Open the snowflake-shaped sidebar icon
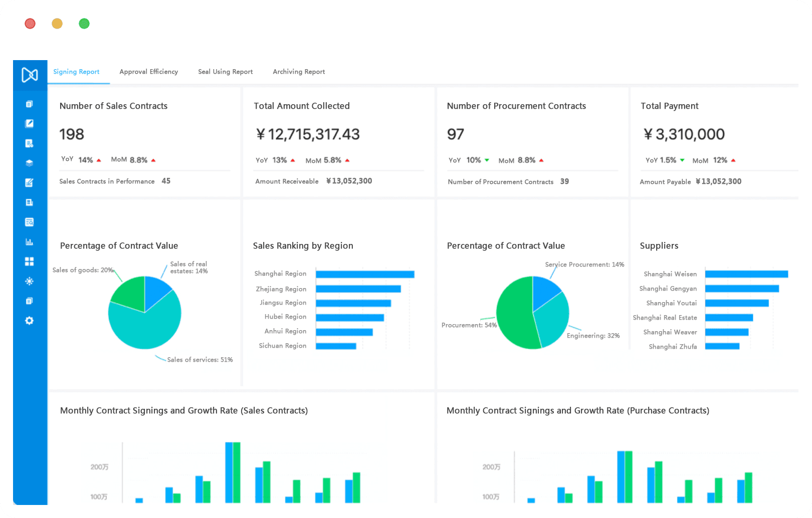The height and width of the screenshot is (518, 812). point(30,281)
